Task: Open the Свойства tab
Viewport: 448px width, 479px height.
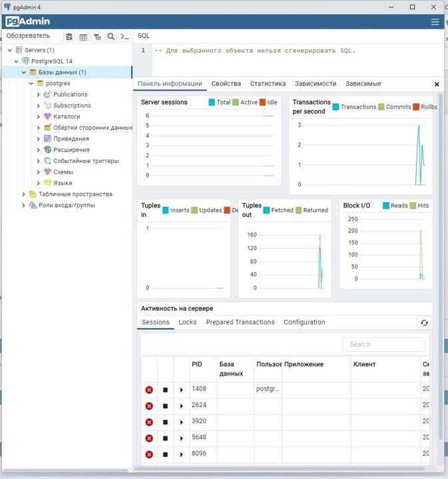Action: pos(226,84)
